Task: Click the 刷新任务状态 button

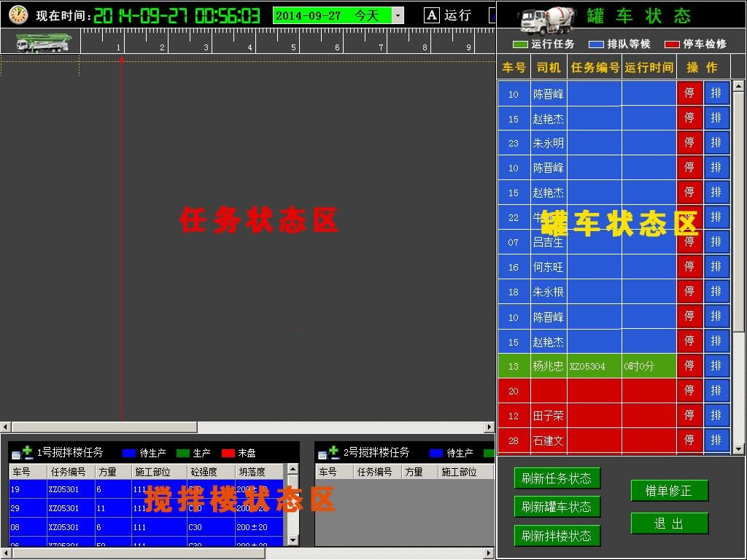Action: pos(557,478)
